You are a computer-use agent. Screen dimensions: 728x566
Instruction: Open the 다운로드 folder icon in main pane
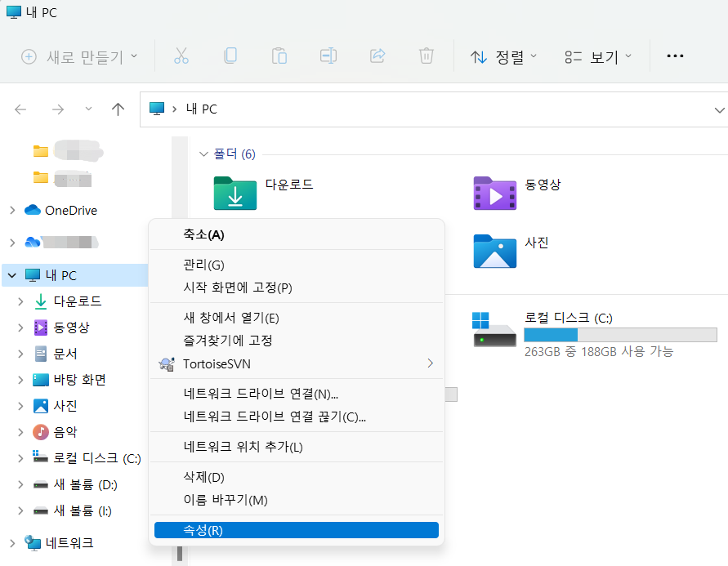click(234, 193)
